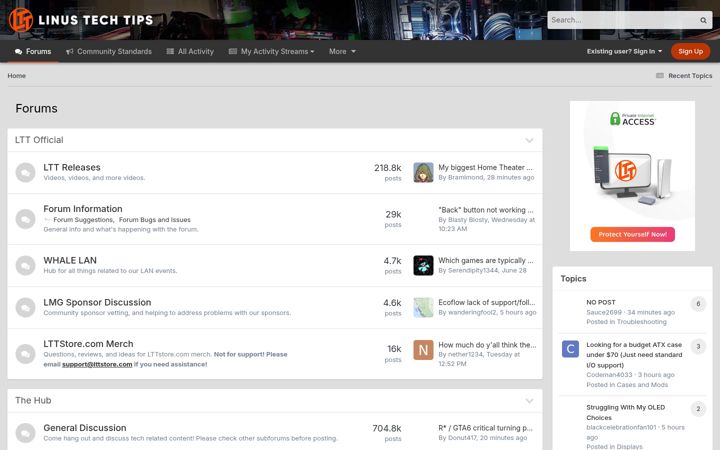
Task: Click the blue C avatar of Codeman4033
Action: [x=570, y=349]
